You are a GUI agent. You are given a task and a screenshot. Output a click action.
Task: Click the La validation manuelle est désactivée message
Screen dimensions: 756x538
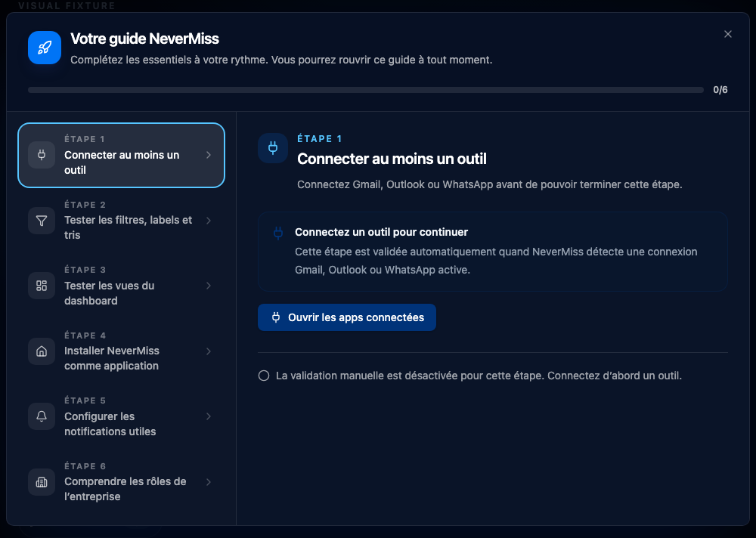point(479,376)
